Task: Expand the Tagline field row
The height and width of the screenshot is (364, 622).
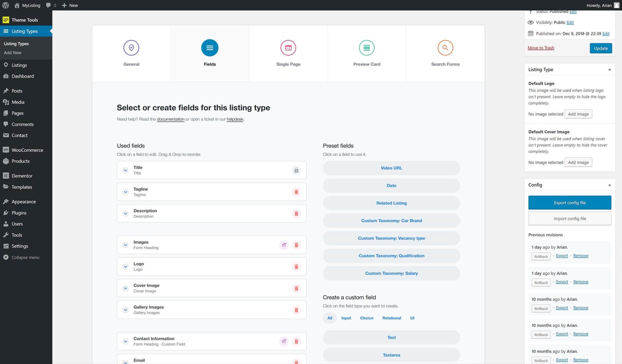Action: click(x=125, y=191)
